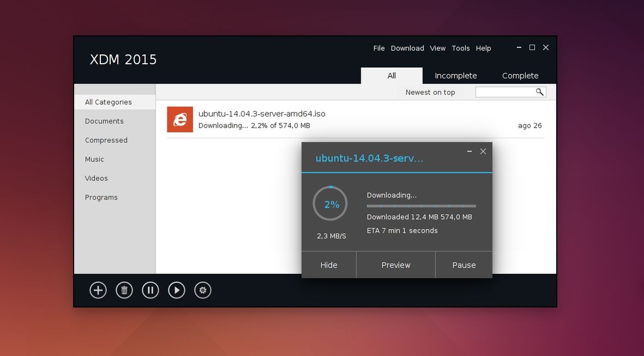This screenshot has height=356, width=644.
Task: Switch to the Incomplete tab
Action: (456, 76)
